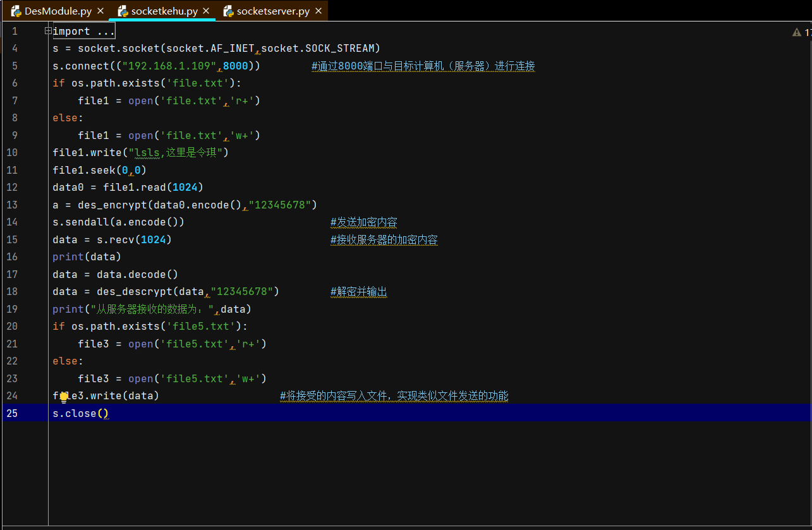
Task: Switch to the DesModule.py tab
Action: click(x=58, y=11)
